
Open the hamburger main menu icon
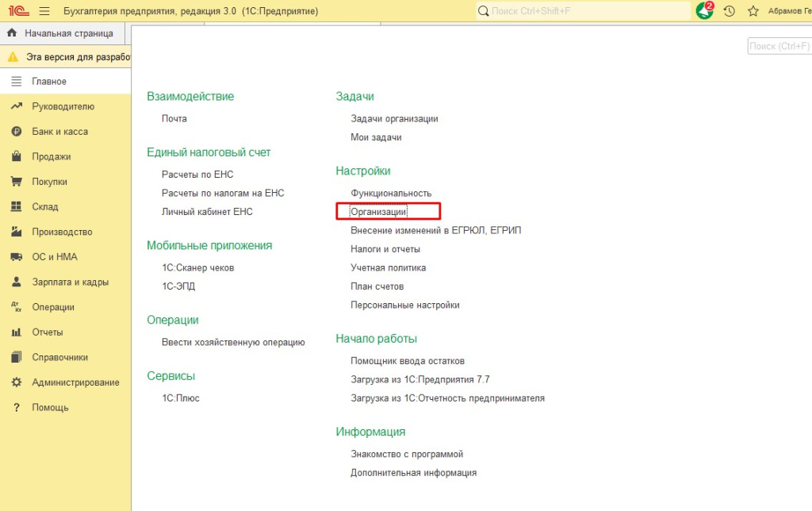coord(44,11)
